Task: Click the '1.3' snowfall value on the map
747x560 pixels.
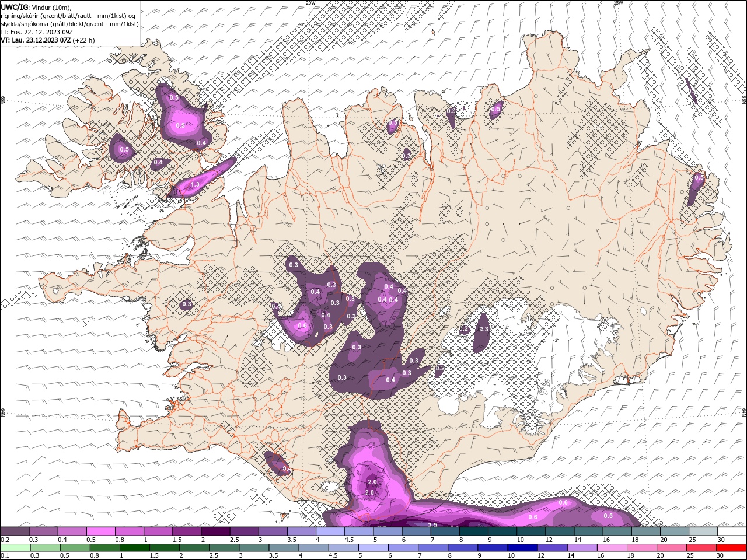Action: click(x=196, y=184)
